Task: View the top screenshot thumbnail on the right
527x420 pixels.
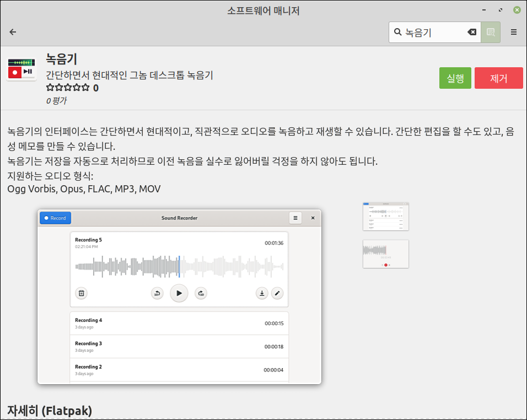Action: pos(385,216)
